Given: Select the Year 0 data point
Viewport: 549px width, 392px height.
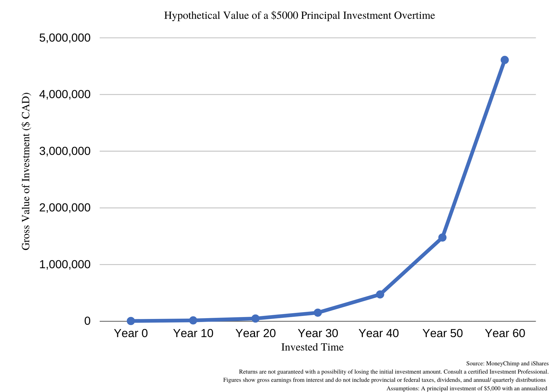Looking at the screenshot, I should tap(131, 321).
